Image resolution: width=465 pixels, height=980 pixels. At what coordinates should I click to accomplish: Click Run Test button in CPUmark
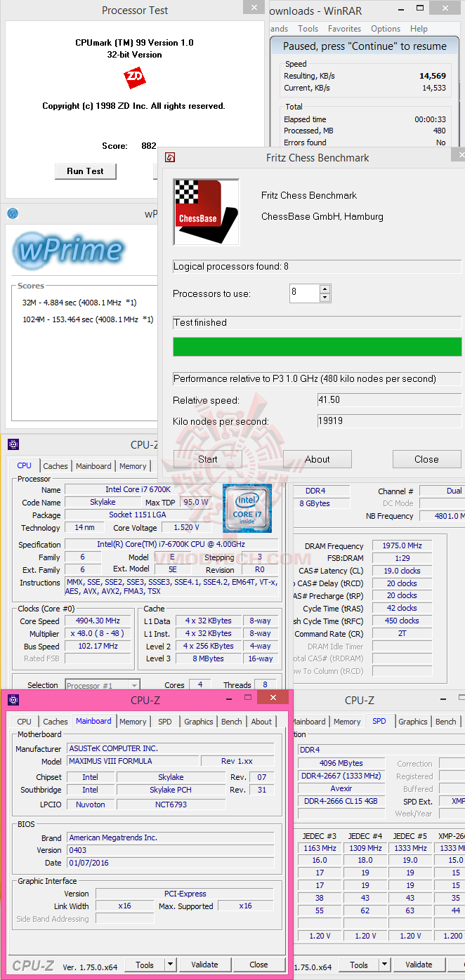tap(85, 171)
